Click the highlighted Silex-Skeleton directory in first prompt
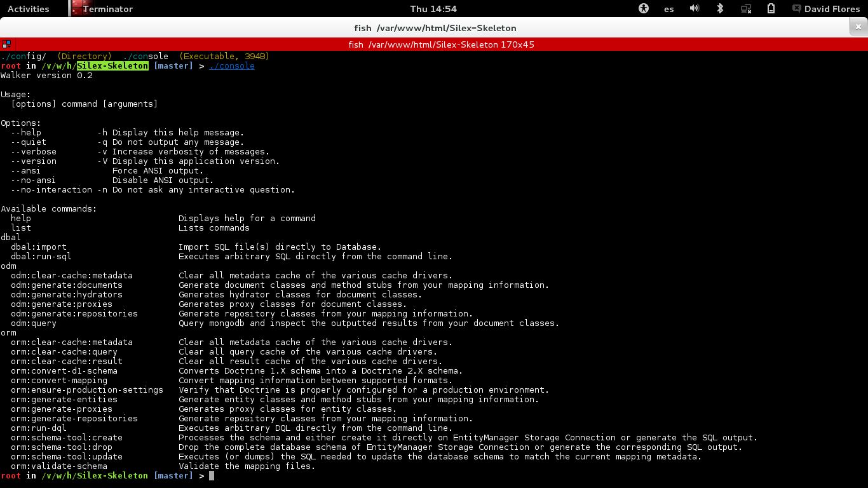The height and width of the screenshot is (488, 868). (x=112, y=66)
